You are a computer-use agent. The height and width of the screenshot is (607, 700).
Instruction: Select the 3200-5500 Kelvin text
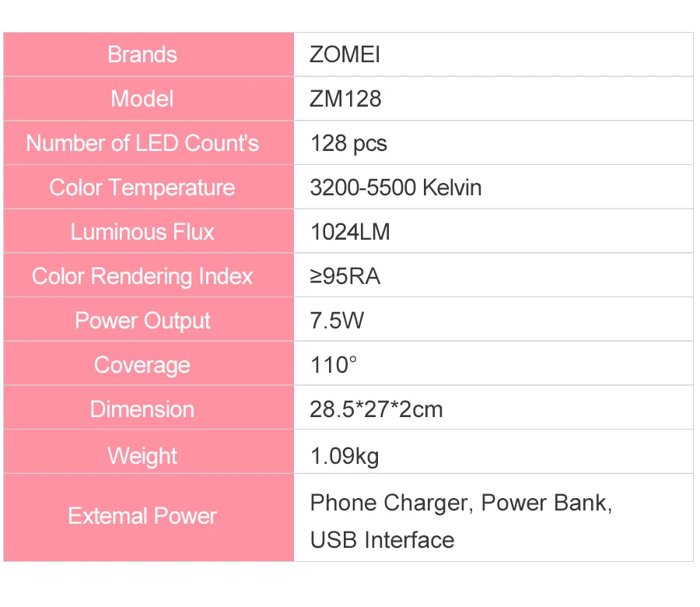point(396,188)
